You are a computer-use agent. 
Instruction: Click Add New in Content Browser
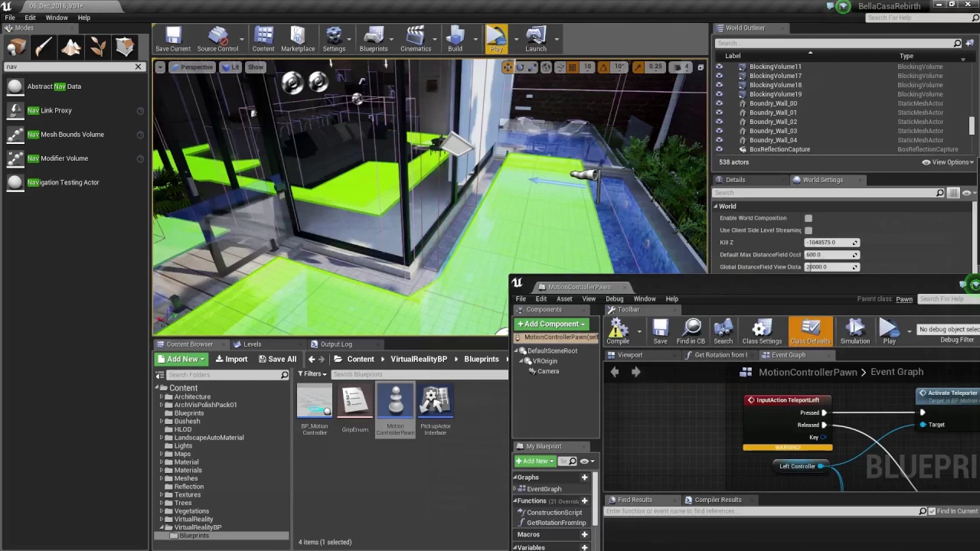tap(181, 359)
